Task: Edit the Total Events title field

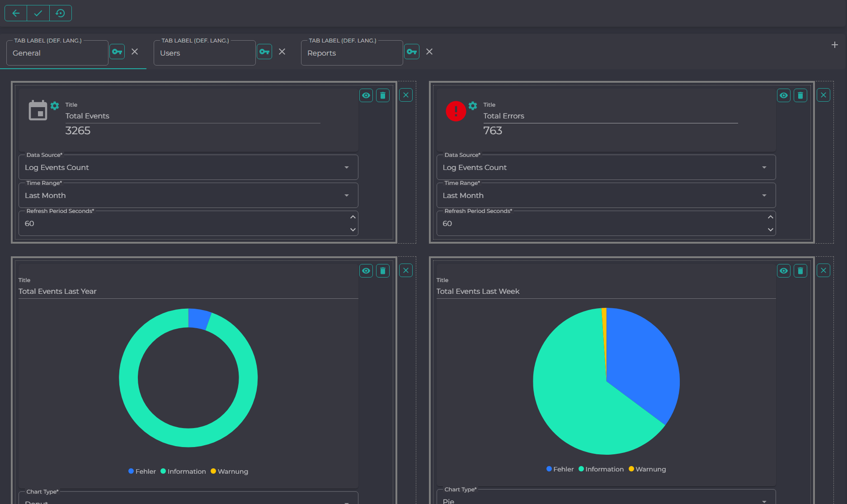Action: click(193, 116)
